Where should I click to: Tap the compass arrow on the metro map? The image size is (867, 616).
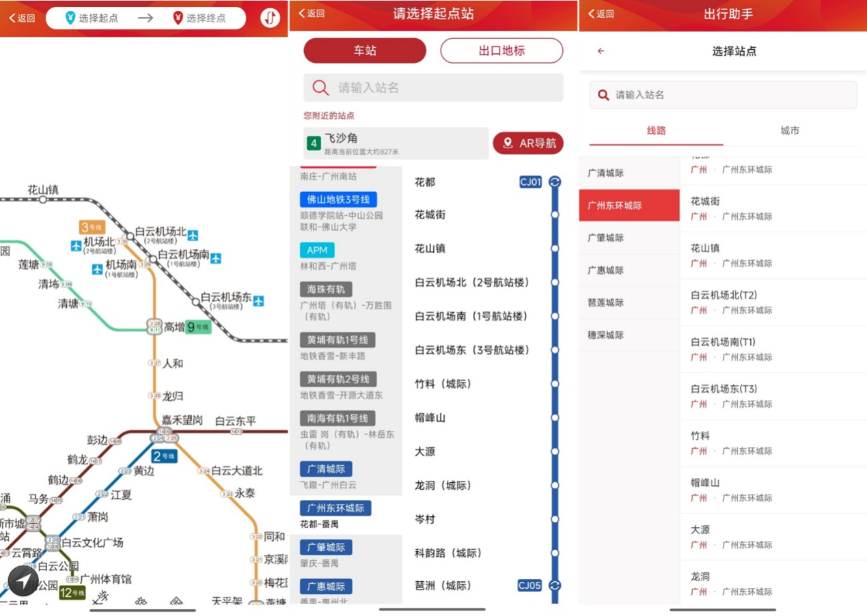[23, 581]
